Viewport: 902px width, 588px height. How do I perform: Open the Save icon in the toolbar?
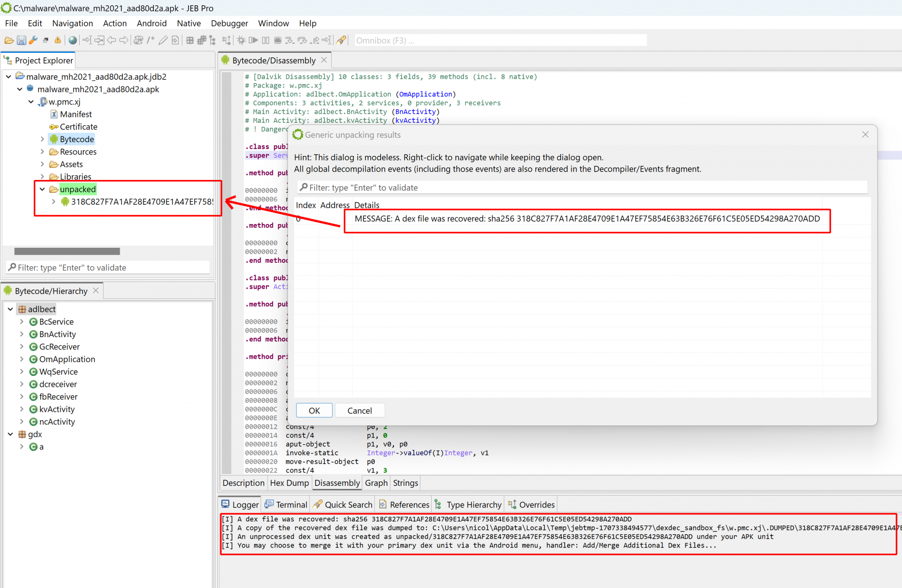(x=21, y=40)
